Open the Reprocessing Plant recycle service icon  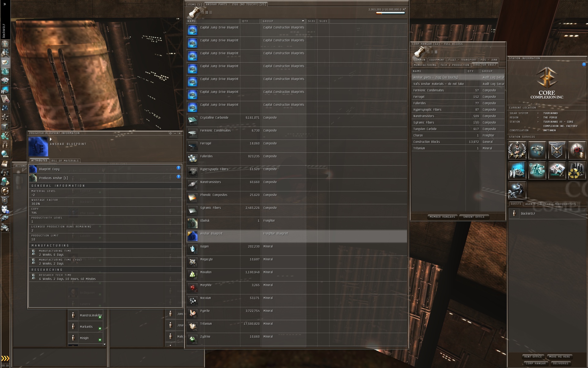click(577, 170)
